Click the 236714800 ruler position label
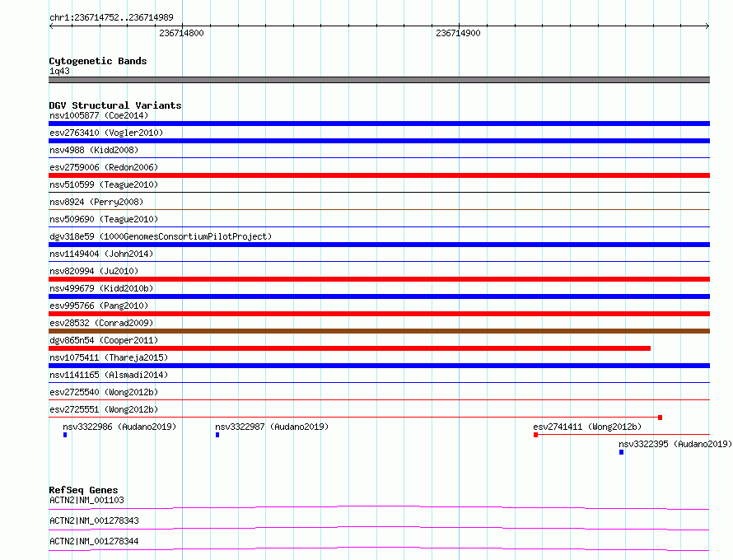The height and width of the screenshot is (560, 733). 181,33
